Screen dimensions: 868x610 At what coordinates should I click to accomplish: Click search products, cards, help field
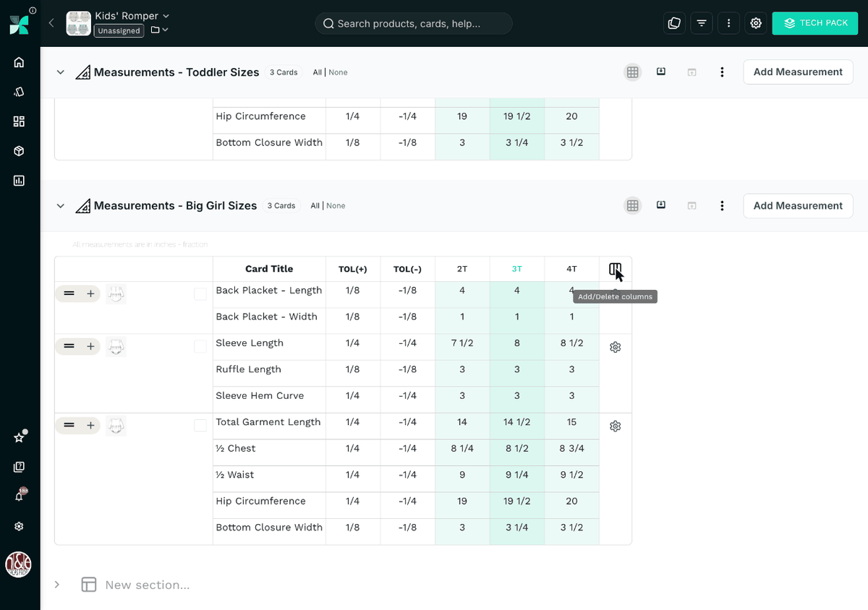(x=414, y=23)
